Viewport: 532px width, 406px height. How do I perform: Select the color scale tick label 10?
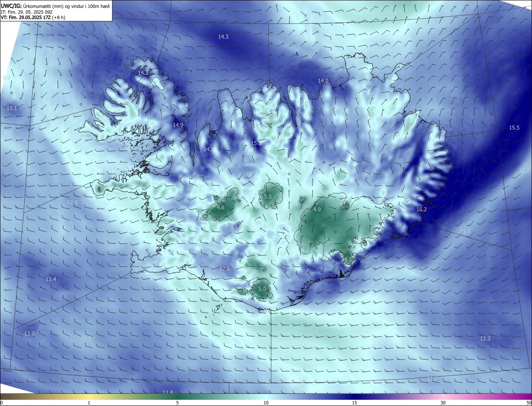tap(266, 403)
